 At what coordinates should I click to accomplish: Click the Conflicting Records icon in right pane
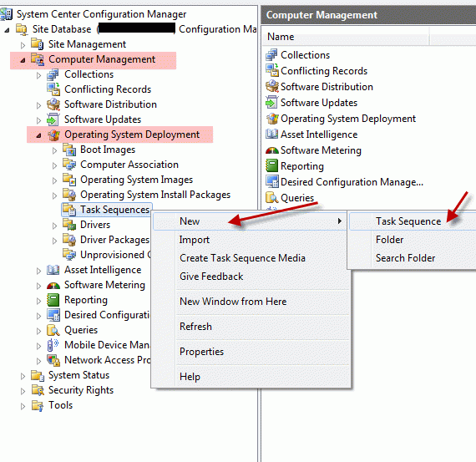pos(271,70)
